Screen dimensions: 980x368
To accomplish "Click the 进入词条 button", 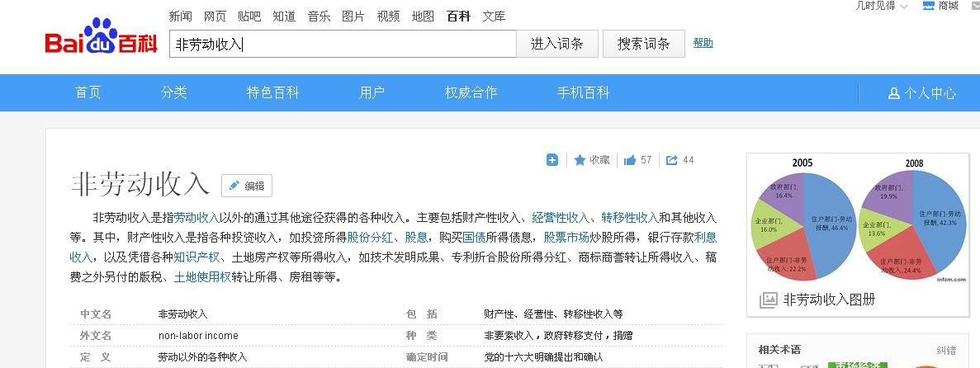I will point(557,45).
